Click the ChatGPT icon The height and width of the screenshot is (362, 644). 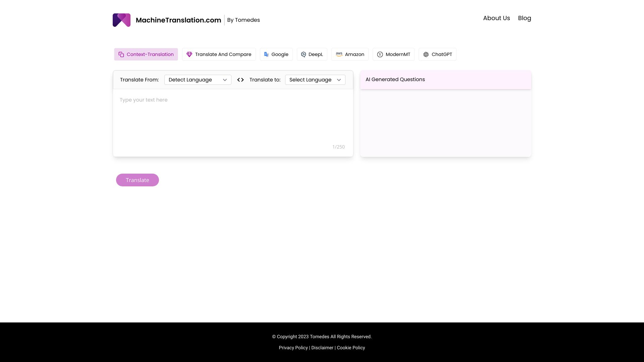click(426, 54)
